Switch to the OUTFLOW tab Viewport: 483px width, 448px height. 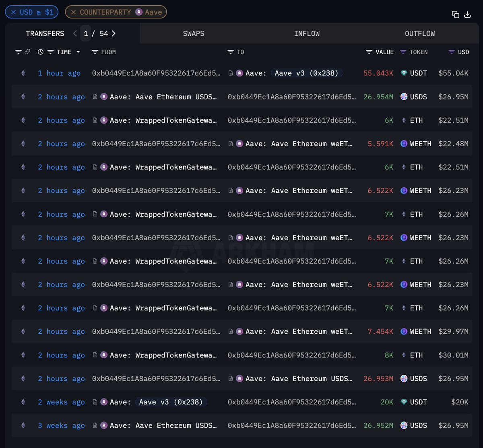point(420,33)
